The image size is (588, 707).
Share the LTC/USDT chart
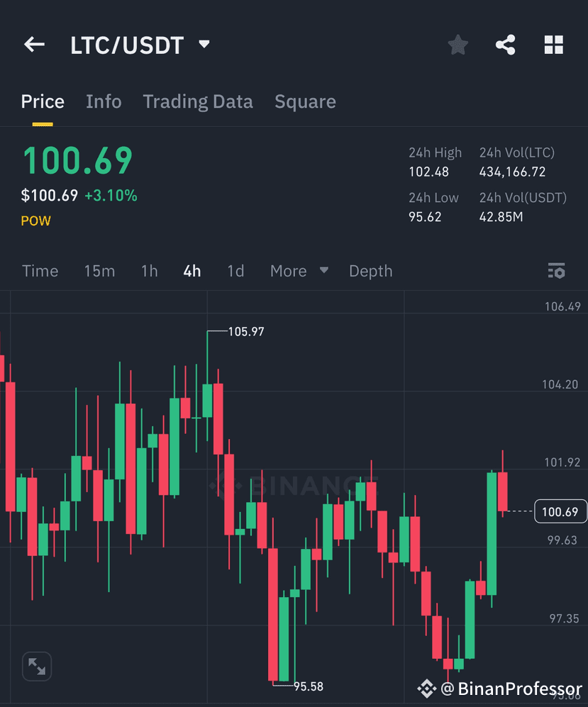point(505,44)
